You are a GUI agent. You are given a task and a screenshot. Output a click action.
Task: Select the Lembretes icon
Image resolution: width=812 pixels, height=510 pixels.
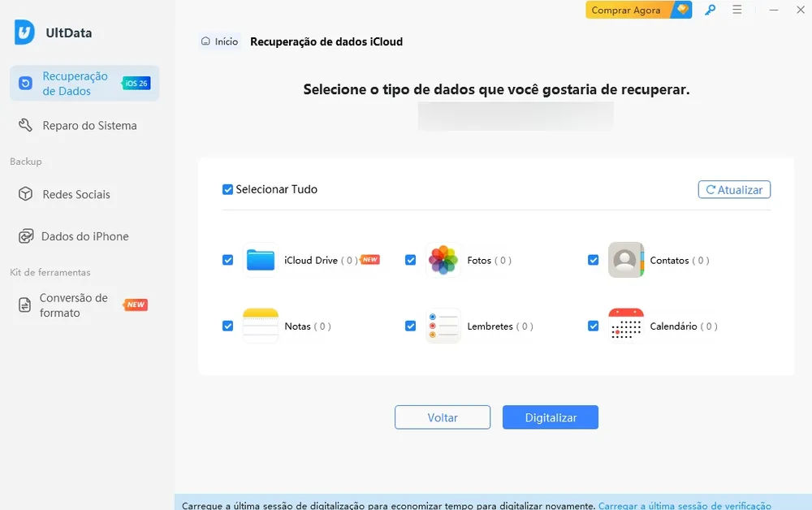(443, 326)
